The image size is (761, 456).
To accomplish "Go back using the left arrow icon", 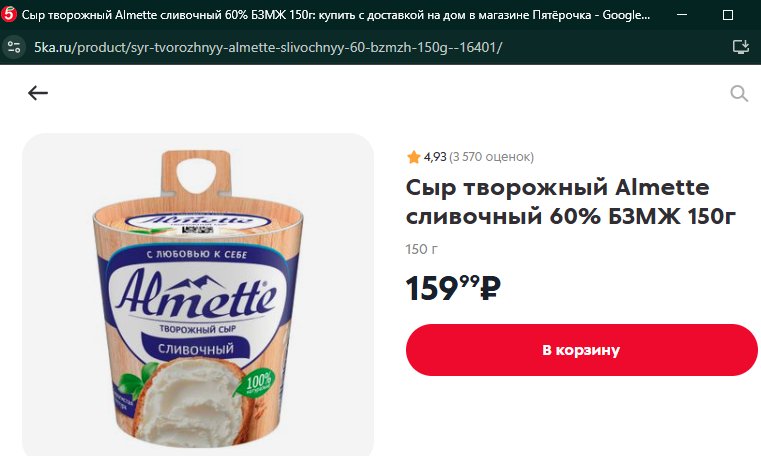I will tap(38, 93).
